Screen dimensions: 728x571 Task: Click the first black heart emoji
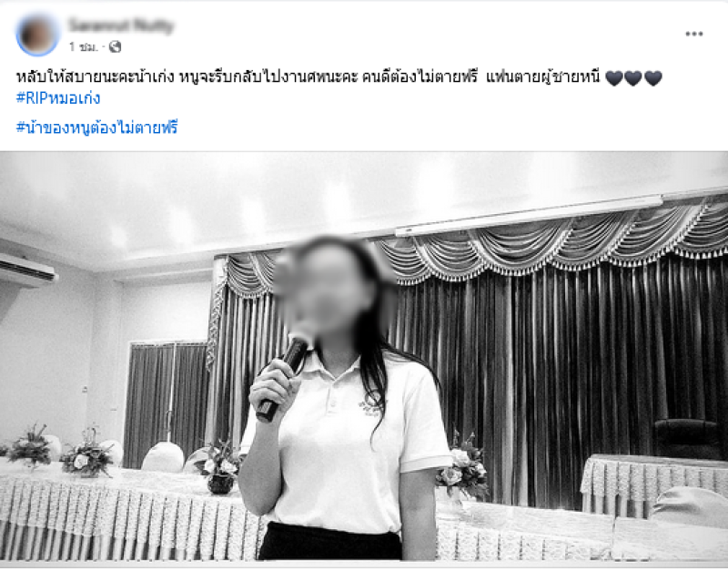point(613,78)
